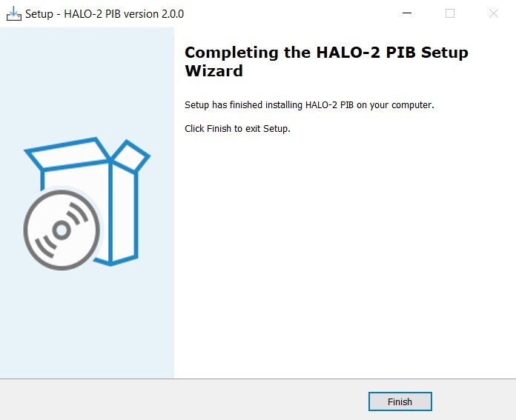Click the '2.0.0' version number in title bar
Screen dimensions: 516x420
[x=173, y=14]
